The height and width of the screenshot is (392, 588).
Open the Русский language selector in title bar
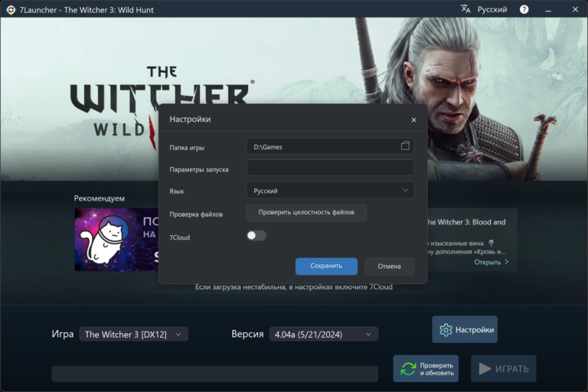492,9
